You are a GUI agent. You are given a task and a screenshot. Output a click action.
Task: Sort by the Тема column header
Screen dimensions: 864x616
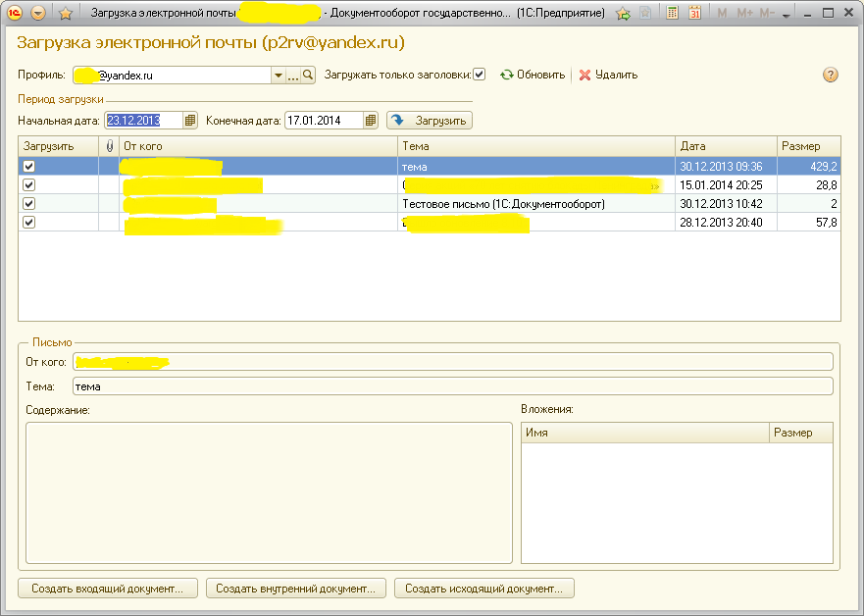(536, 146)
